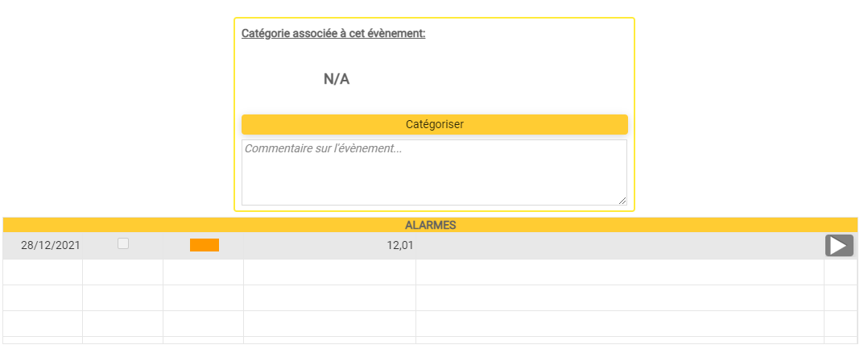Select second empty cell beneath the 28/12/2021 date
The image size is (868, 349).
pos(43,298)
